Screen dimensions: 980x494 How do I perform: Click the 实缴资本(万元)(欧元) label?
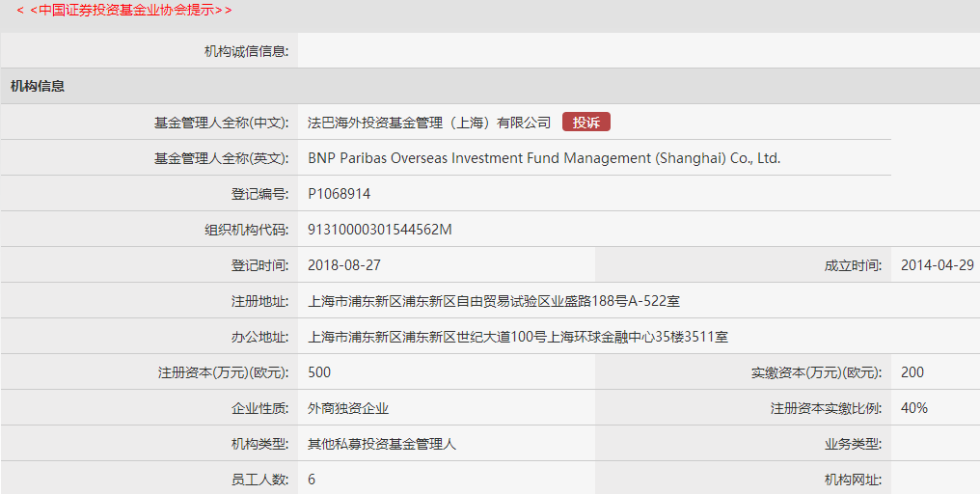click(816, 372)
